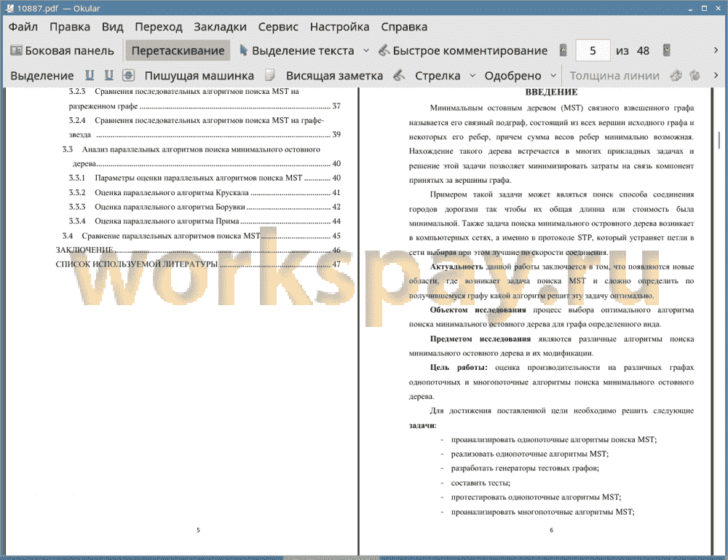Select the underline icon beside the strikeout icon
728x560 pixels.
[108, 75]
